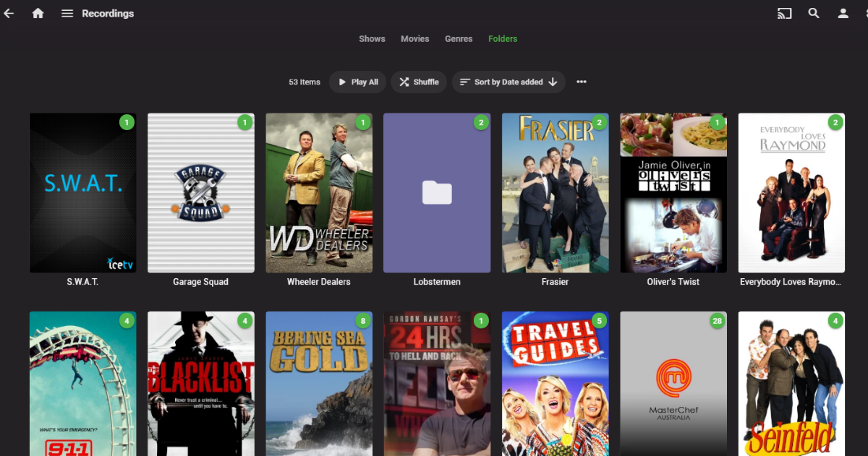
Task: Open the Lobstermen folder tile
Action: 437,193
